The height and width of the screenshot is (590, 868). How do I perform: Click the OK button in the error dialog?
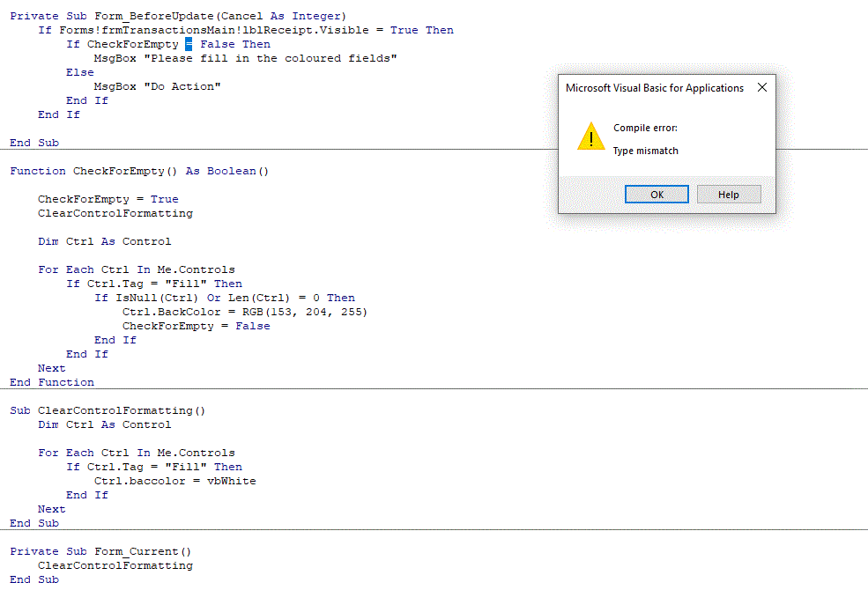click(657, 195)
